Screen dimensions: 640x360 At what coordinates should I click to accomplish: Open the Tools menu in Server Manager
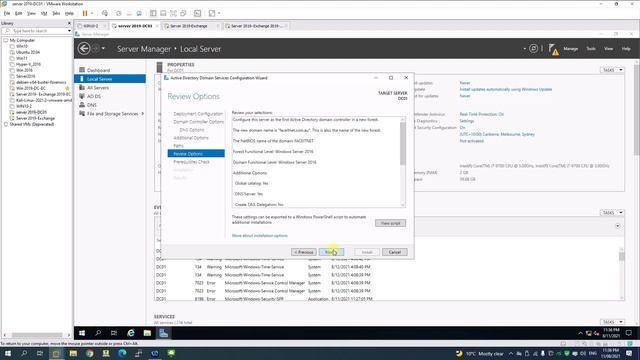591,49
